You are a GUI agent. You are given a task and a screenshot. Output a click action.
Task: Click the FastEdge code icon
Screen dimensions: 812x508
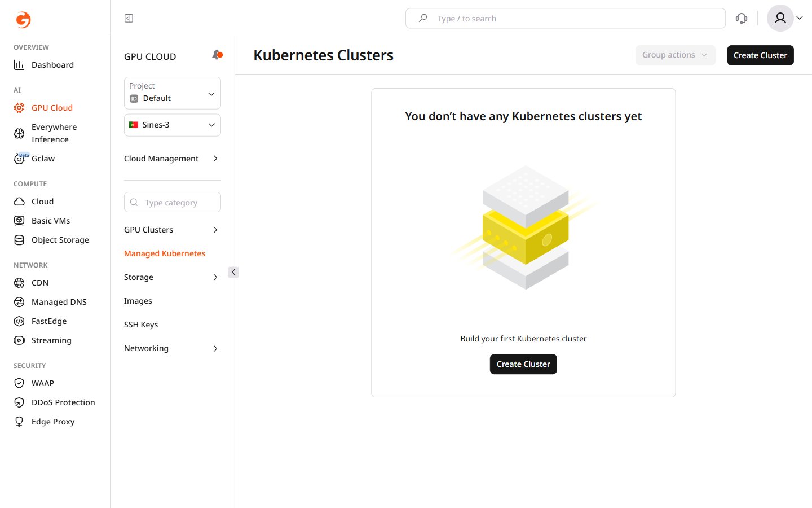click(x=19, y=321)
